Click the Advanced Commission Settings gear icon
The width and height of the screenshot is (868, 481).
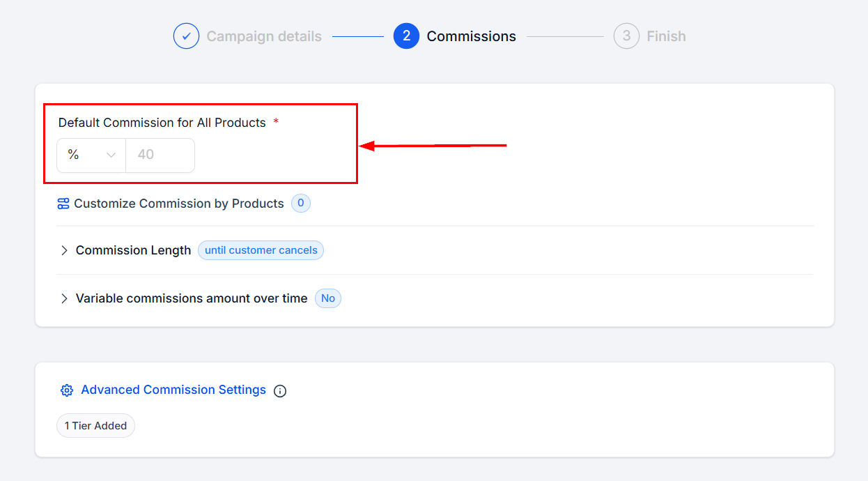point(67,390)
